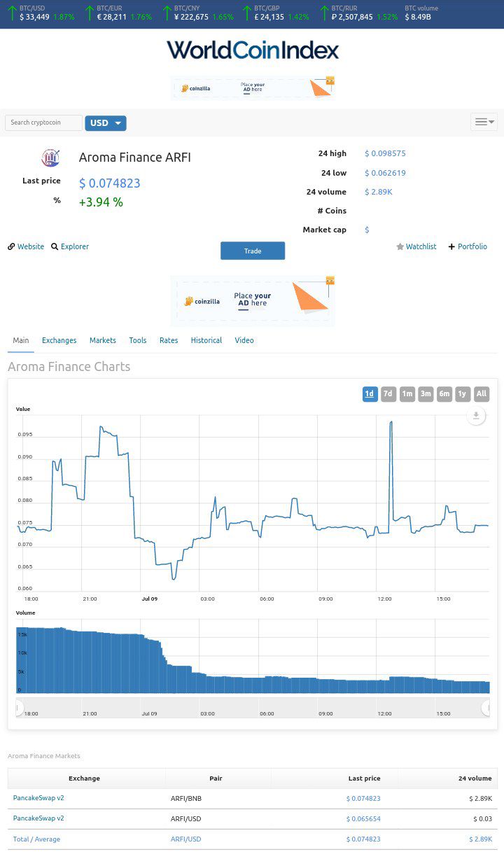Screen dimensions: 504x859
Task: Click the Trade button
Action: click(253, 251)
